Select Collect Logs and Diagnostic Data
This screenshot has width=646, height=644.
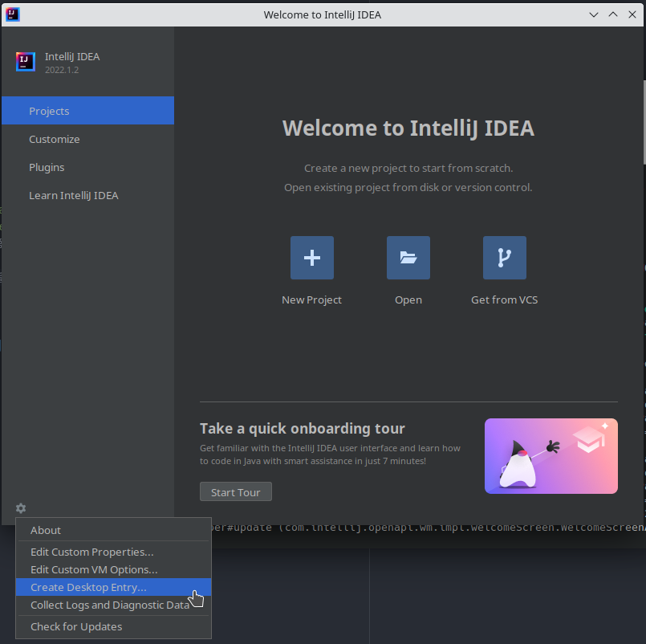(x=113, y=605)
